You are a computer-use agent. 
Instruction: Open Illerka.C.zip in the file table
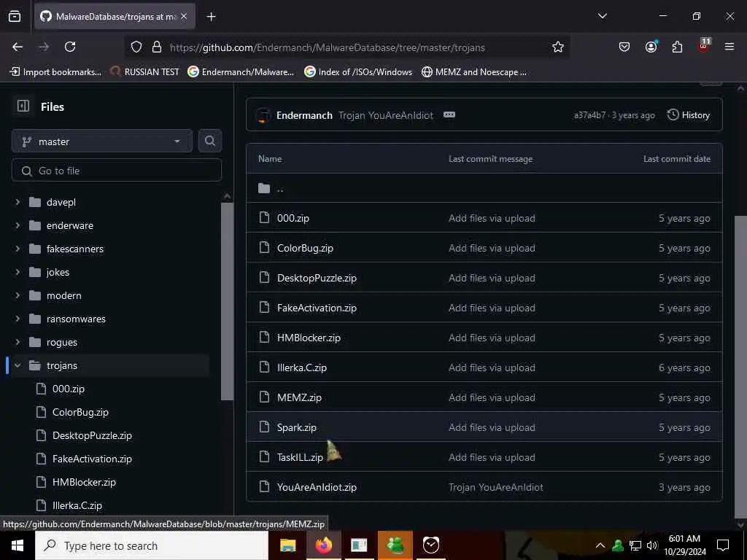[x=301, y=367]
